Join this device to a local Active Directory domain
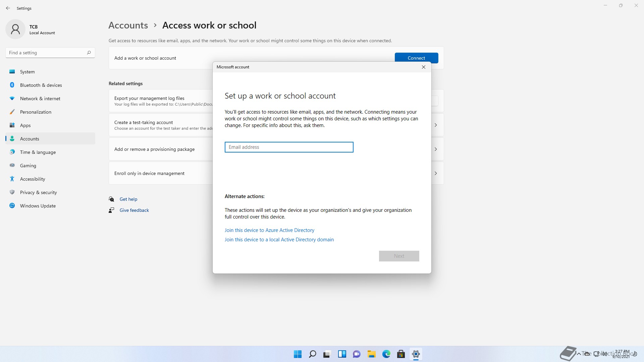This screenshot has width=644, height=362. pyautogui.click(x=279, y=240)
